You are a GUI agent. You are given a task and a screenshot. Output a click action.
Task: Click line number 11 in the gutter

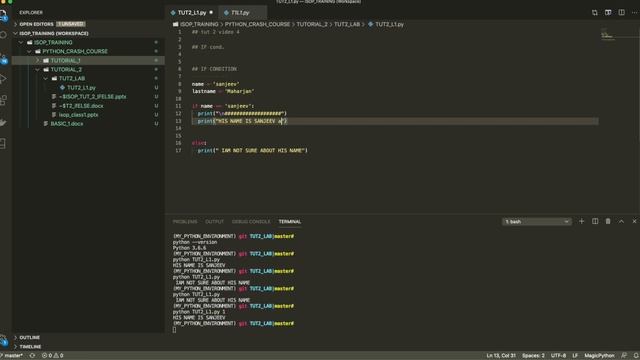(178, 106)
